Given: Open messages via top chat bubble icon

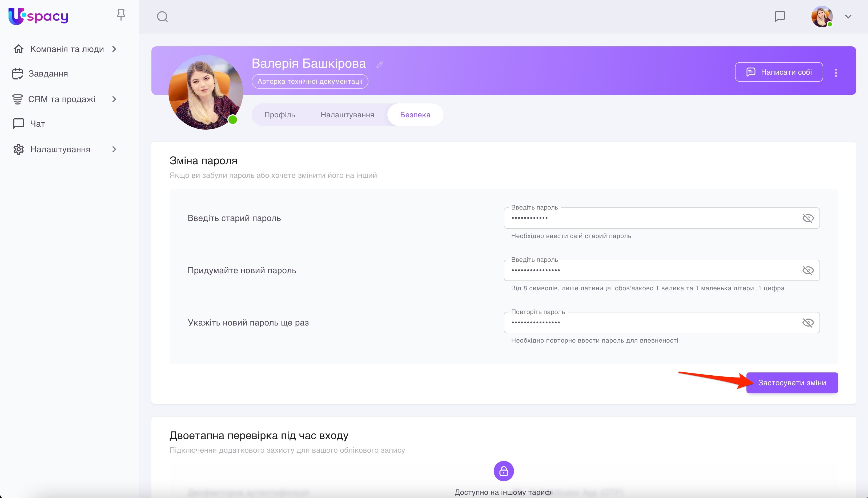Looking at the screenshot, I should pyautogui.click(x=780, y=16).
